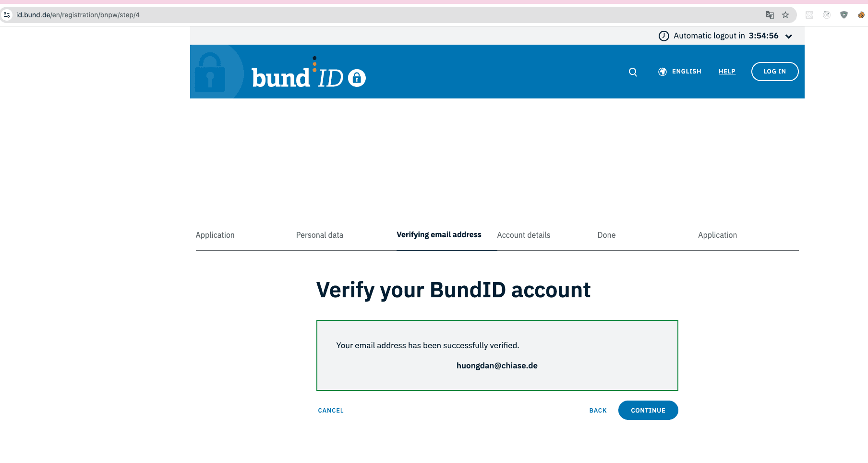The image size is (868, 463).
Task: Click CANCEL to abort registration
Action: coord(330,411)
